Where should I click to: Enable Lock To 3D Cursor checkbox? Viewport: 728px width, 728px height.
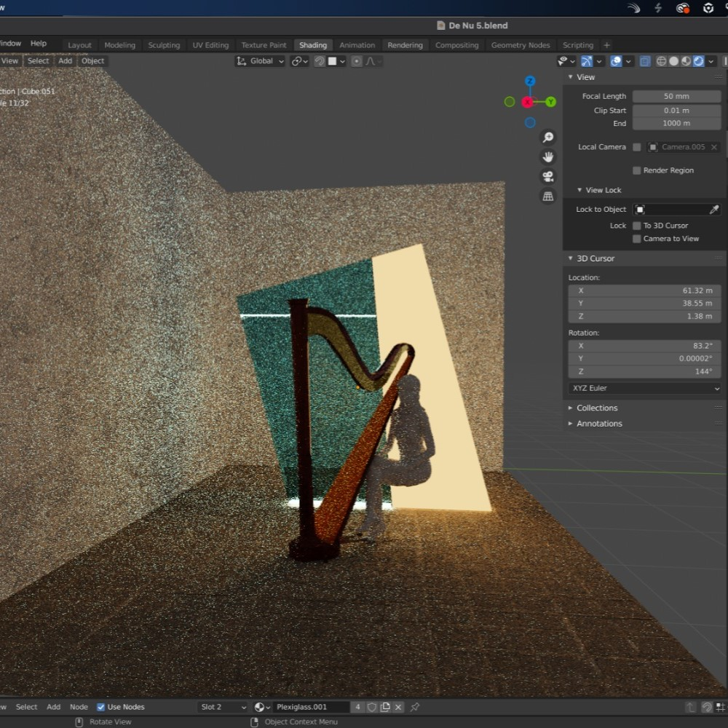point(637,226)
